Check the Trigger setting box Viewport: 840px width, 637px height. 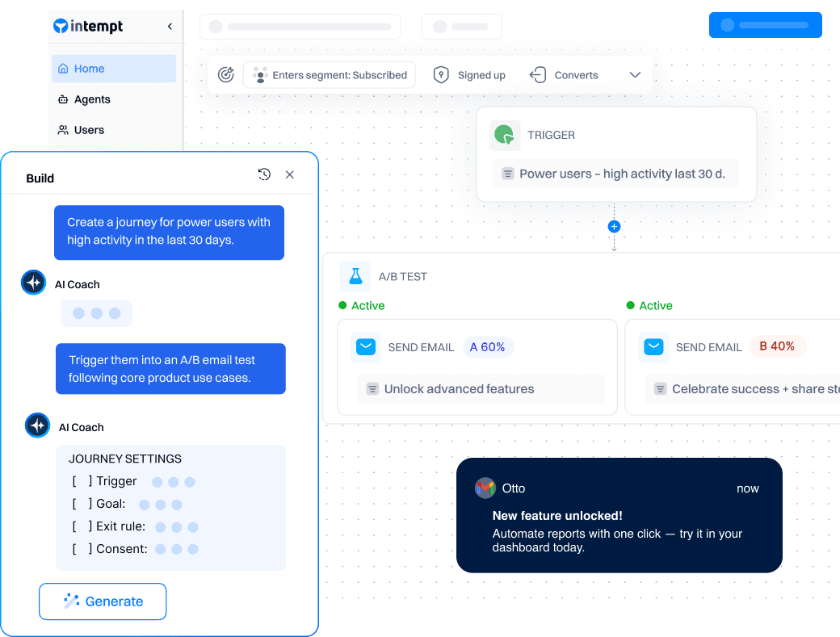click(x=82, y=481)
